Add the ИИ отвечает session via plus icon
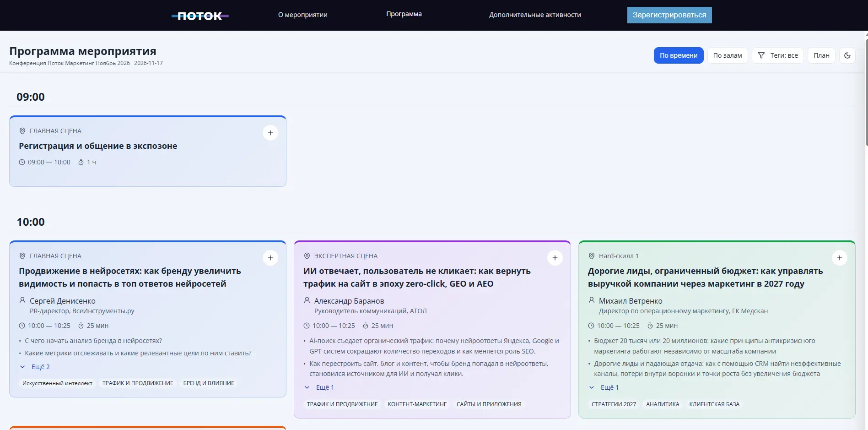 [x=555, y=258]
